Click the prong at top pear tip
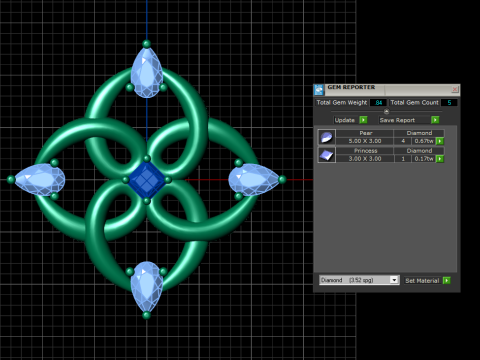The height and width of the screenshot is (360, 480). (147, 44)
